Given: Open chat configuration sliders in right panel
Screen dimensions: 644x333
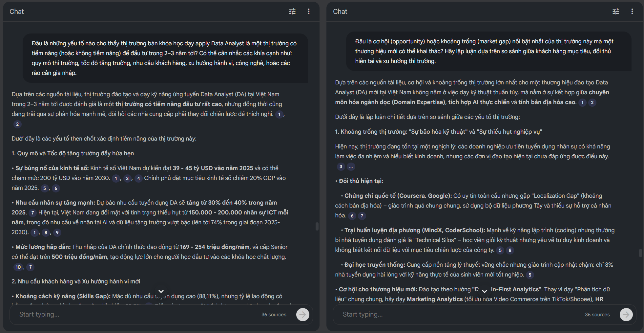Looking at the screenshot, I should pyautogui.click(x=615, y=11).
